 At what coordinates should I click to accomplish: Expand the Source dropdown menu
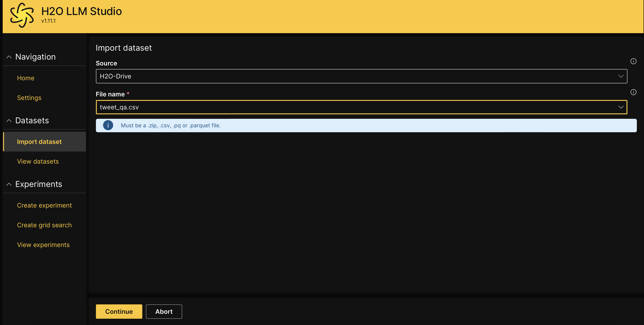point(621,76)
